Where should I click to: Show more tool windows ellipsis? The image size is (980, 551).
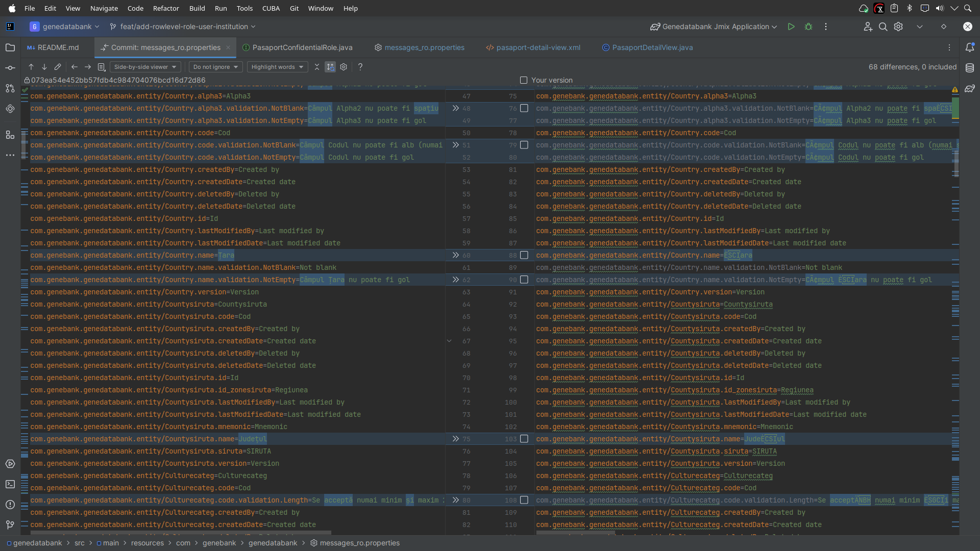(x=10, y=155)
